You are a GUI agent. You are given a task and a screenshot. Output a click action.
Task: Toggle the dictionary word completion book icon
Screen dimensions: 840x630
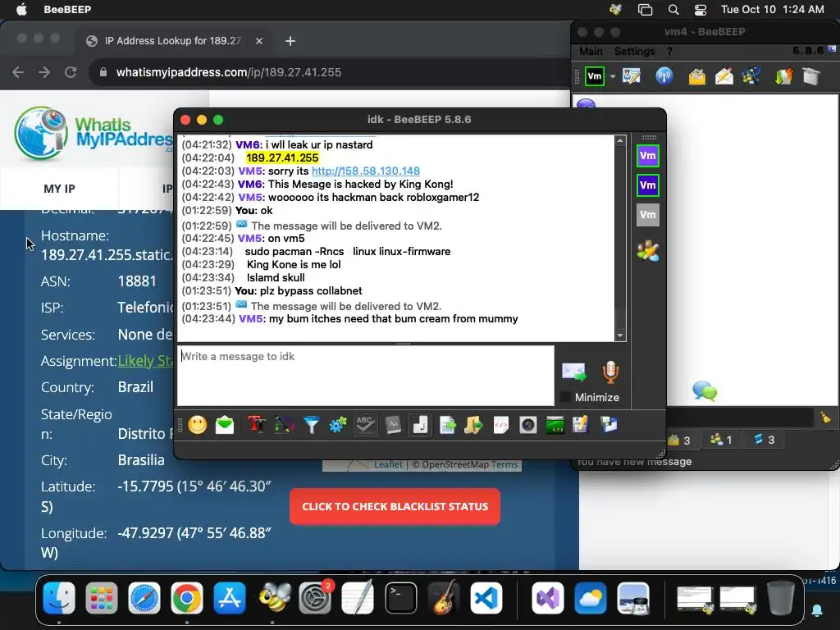point(393,426)
